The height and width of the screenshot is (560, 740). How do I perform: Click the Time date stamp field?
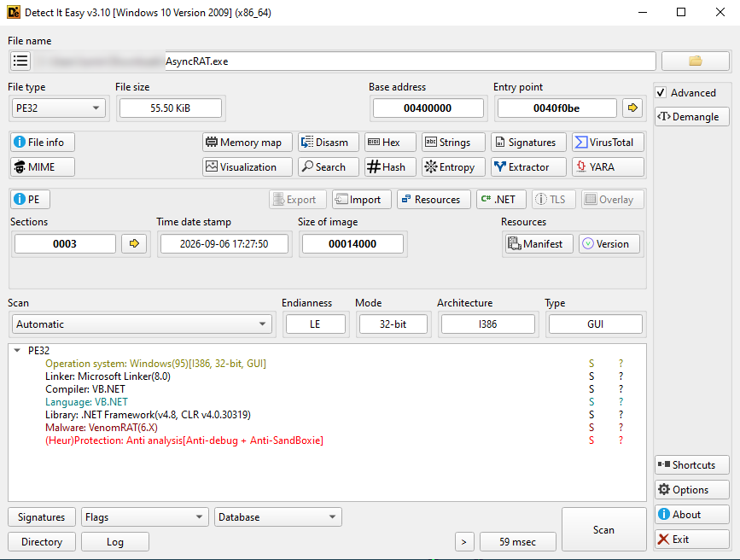tap(224, 243)
